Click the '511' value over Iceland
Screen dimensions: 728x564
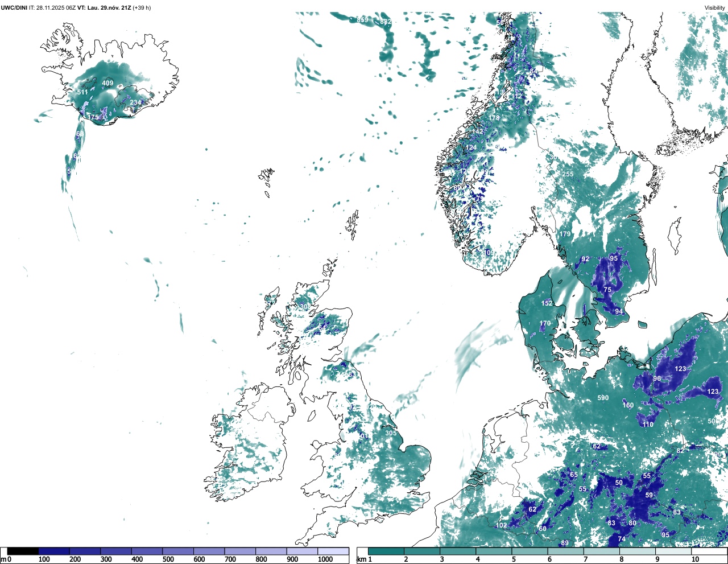(82, 92)
